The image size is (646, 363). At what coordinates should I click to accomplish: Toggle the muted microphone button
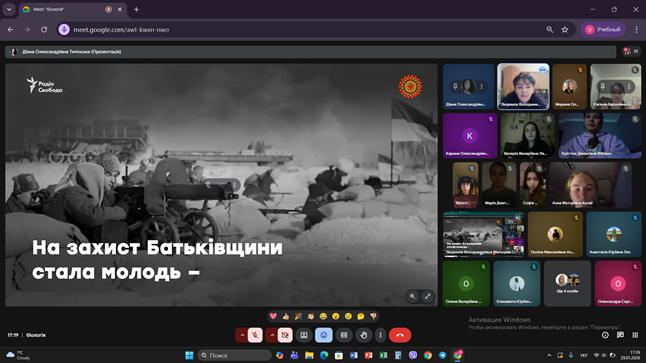[255, 335]
